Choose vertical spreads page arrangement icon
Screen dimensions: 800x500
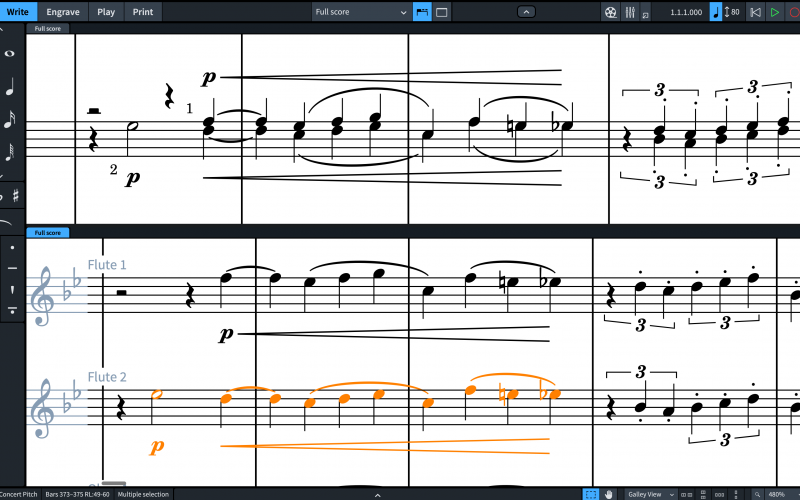(x=703, y=494)
